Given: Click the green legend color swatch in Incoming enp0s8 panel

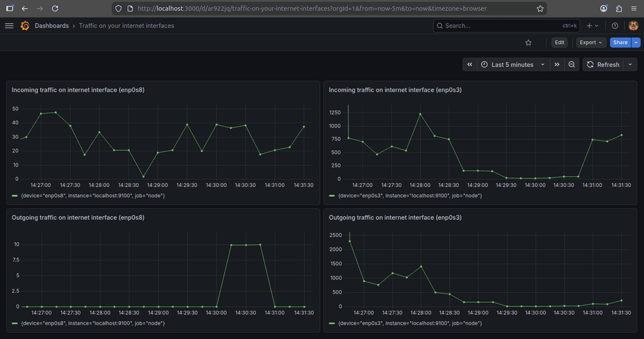Looking at the screenshot, I should (x=15, y=196).
